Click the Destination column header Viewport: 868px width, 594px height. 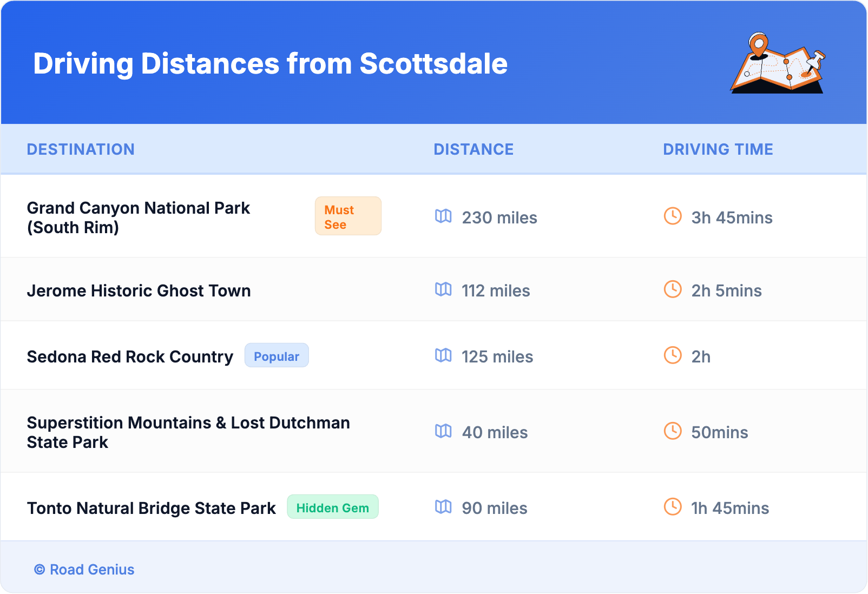tap(81, 149)
